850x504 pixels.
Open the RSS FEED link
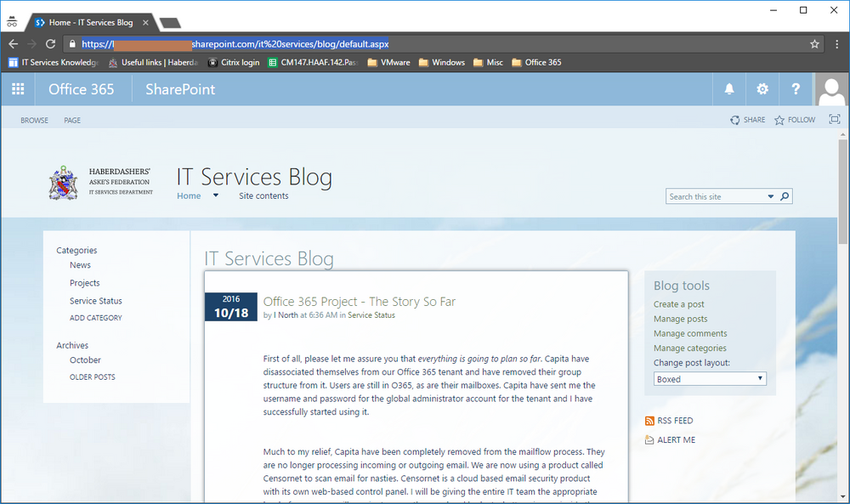[669, 421]
